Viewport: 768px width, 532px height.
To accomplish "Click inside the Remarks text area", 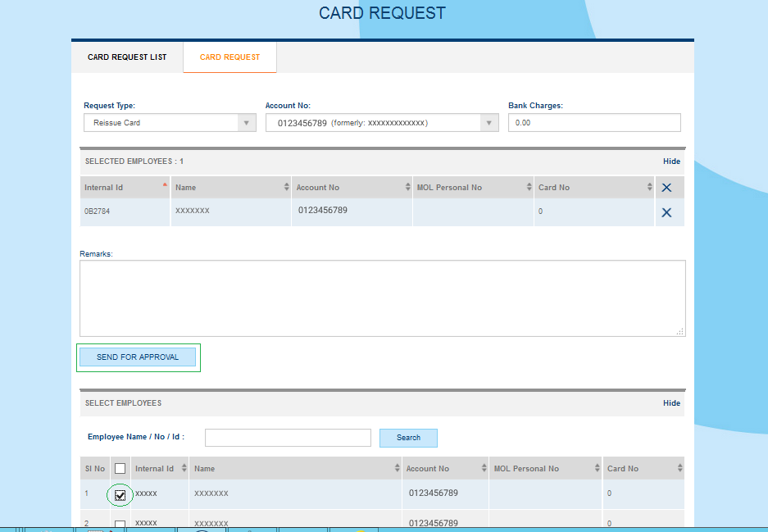I will click(x=382, y=298).
